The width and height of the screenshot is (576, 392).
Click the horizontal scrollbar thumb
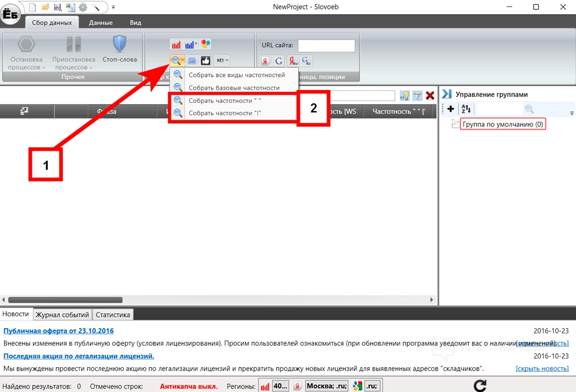(x=65, y=300)
